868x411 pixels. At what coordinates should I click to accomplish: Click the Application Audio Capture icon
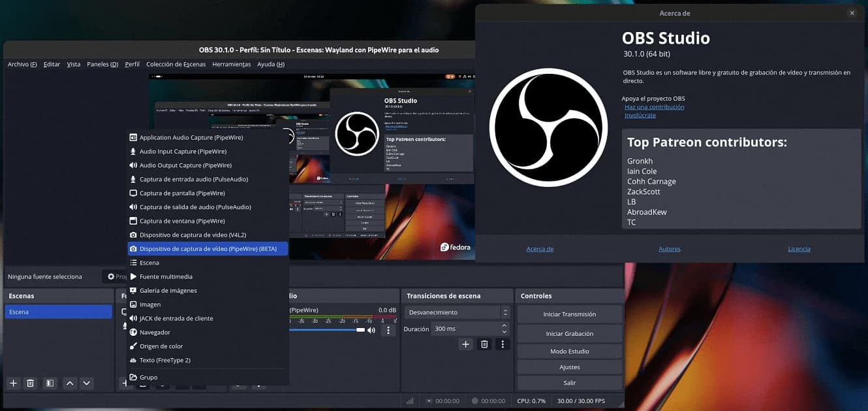[x=133, y=137]
